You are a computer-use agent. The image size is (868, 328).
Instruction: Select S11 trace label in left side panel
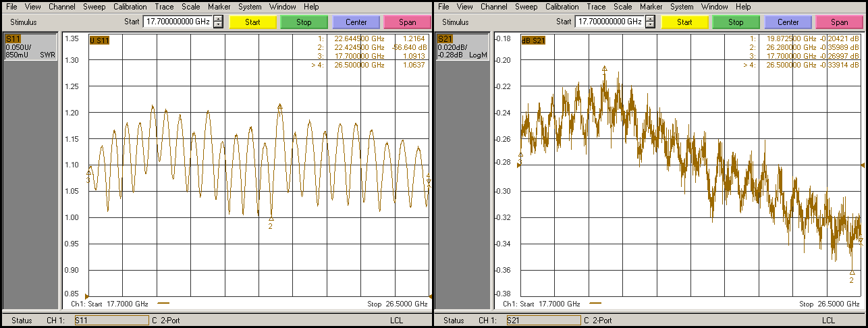coord(13,40)
